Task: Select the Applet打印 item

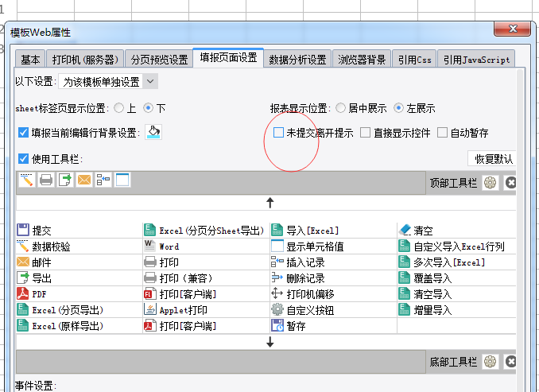Action: [206, 310]
